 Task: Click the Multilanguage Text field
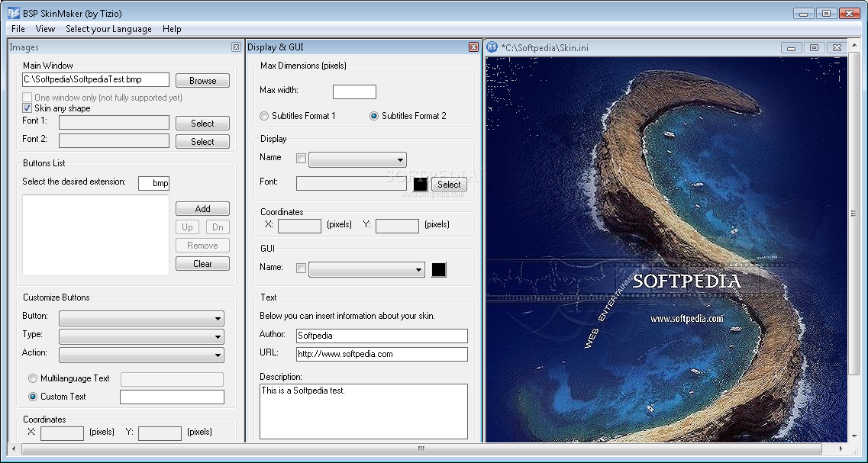(x=173, y=379)
